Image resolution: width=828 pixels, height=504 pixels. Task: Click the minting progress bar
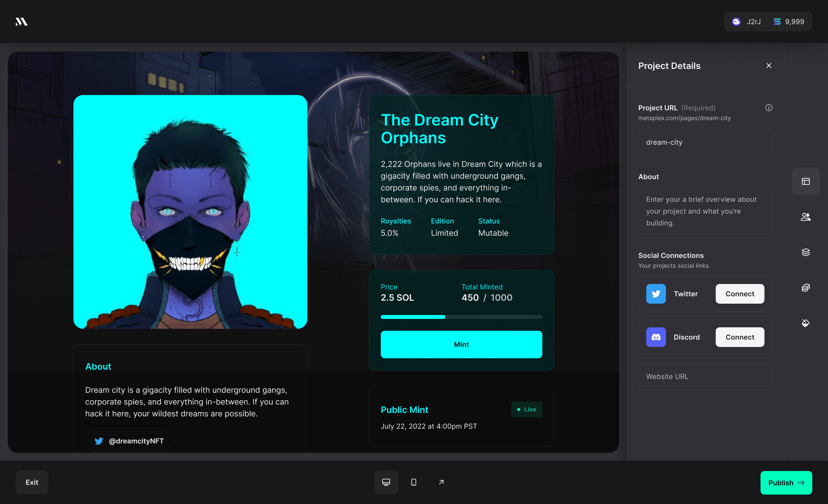pyautogui.click(x=461, y=317)
